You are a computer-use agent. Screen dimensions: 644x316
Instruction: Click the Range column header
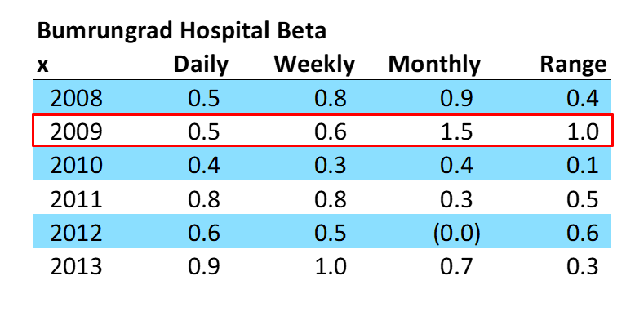tap(573, 65)
